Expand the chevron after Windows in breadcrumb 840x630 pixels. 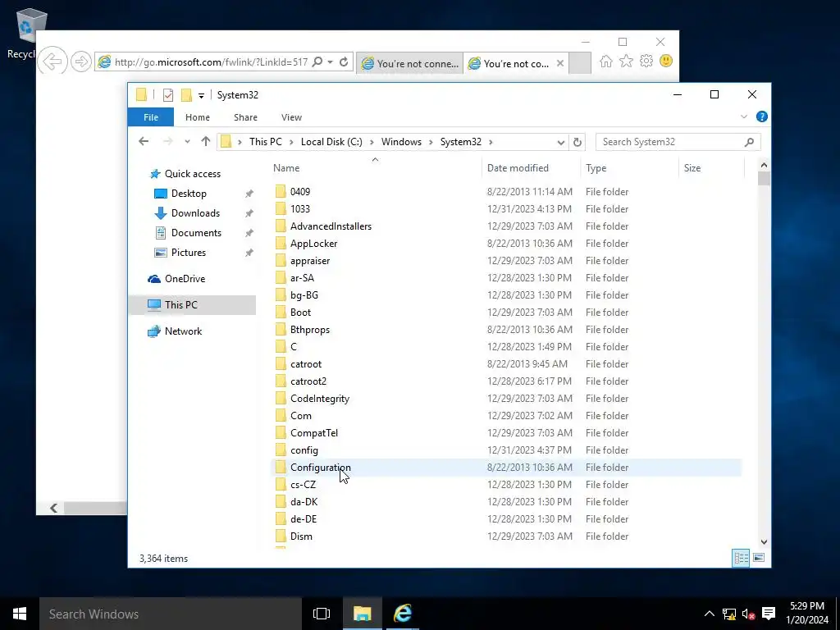(431, 142)
